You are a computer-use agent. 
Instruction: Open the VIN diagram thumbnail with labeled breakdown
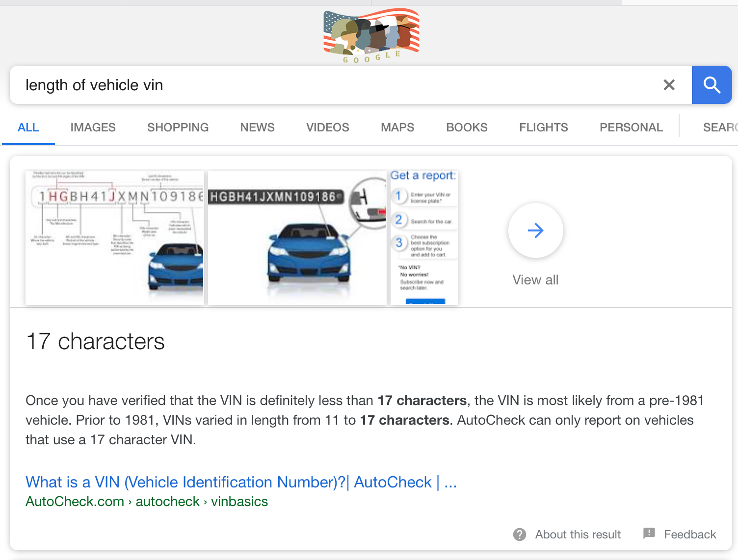tap(114, 237)
